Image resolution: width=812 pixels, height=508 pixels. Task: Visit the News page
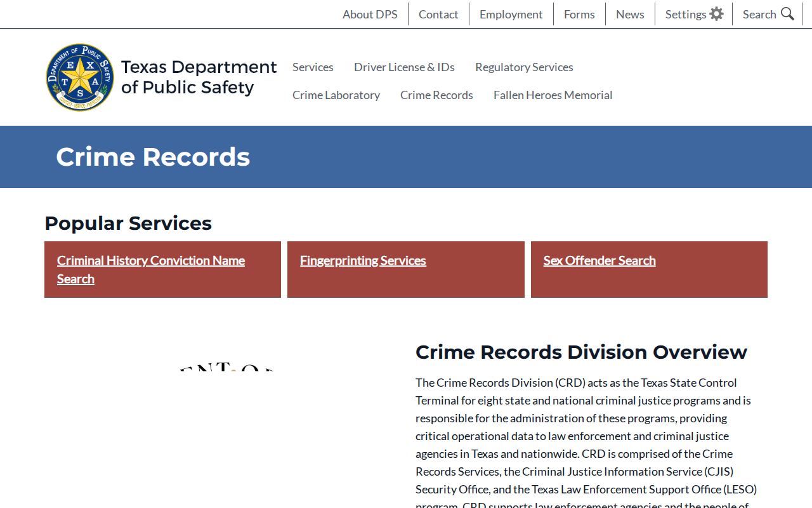(x=630, y=14)
